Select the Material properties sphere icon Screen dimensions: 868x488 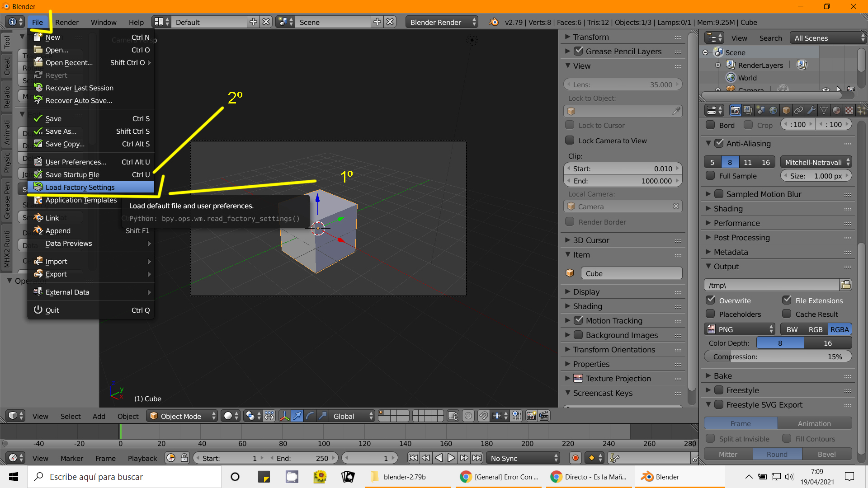click(837, 110)
